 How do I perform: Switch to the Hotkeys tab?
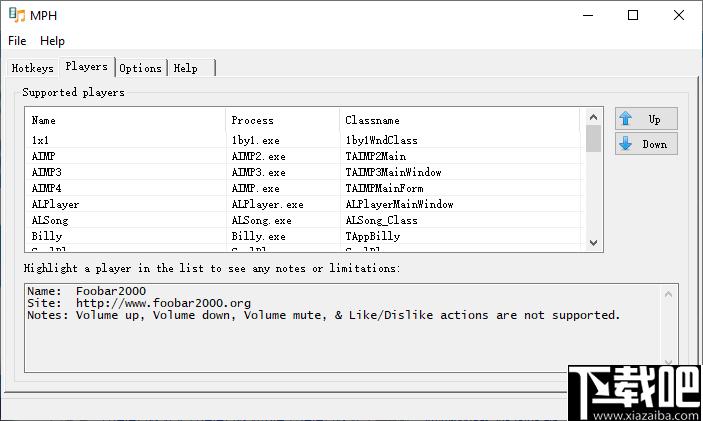tap(32, 68)
